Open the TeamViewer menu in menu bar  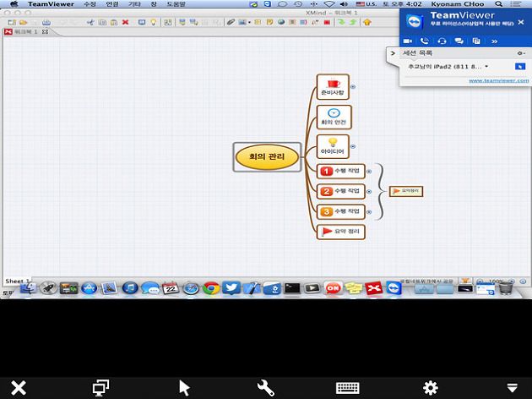click(x=51, y=4)
